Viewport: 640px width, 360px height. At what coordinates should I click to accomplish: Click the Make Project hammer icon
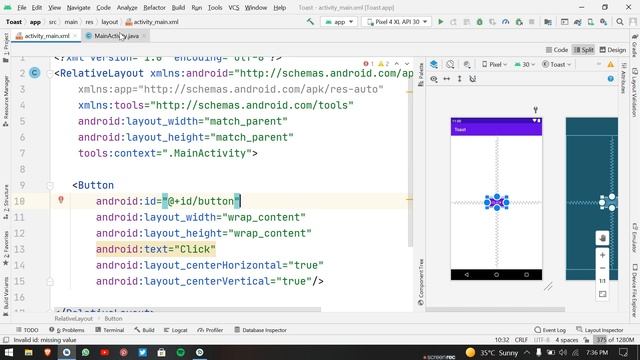coord(310,22)
